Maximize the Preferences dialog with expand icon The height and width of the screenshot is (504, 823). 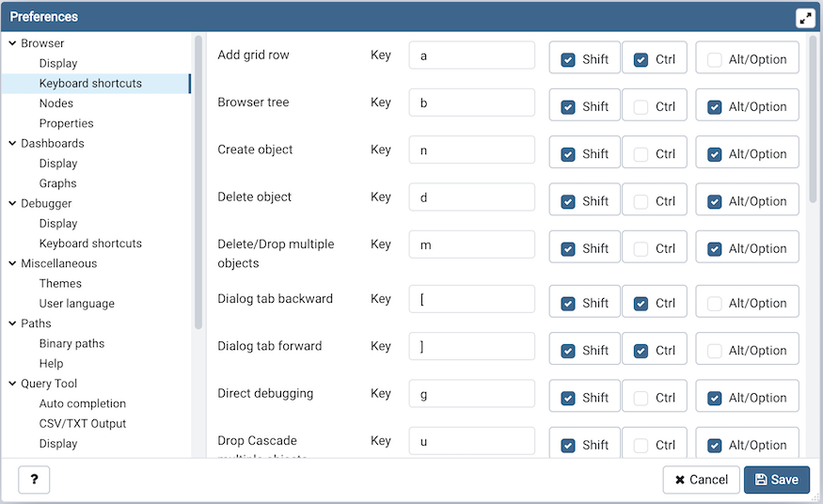point(805,18)
